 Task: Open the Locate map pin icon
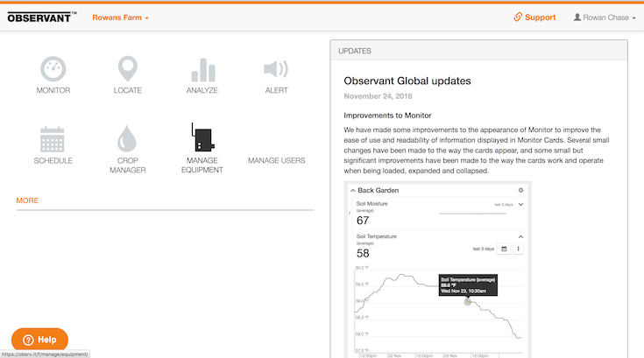pyautogui.click(x=128, y=70)
